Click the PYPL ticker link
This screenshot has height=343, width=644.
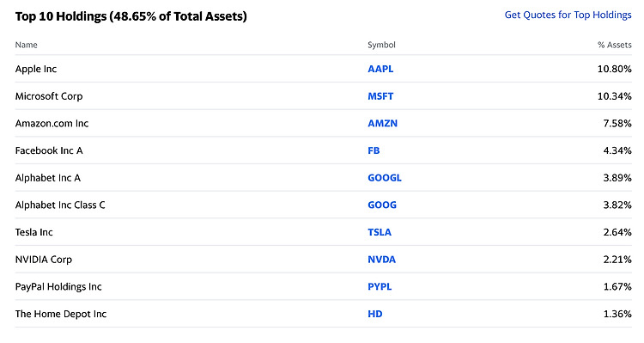coord(380,286)
